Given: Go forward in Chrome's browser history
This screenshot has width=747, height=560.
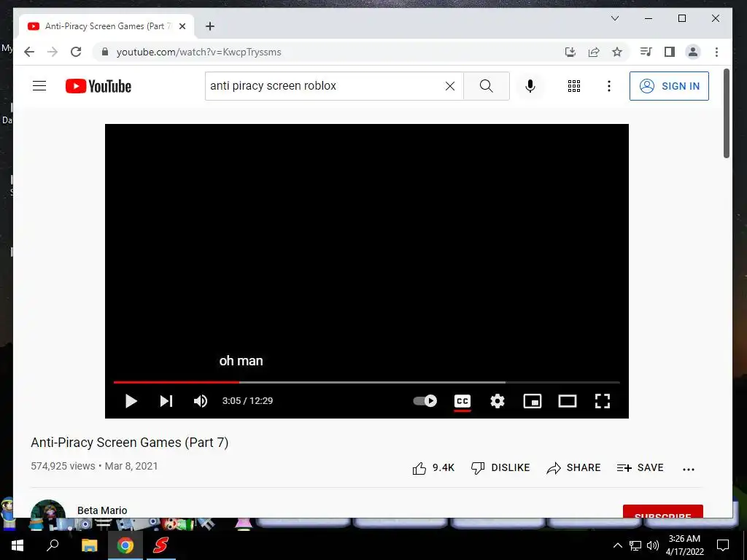Looking at the screenshot, I should 53,52.
